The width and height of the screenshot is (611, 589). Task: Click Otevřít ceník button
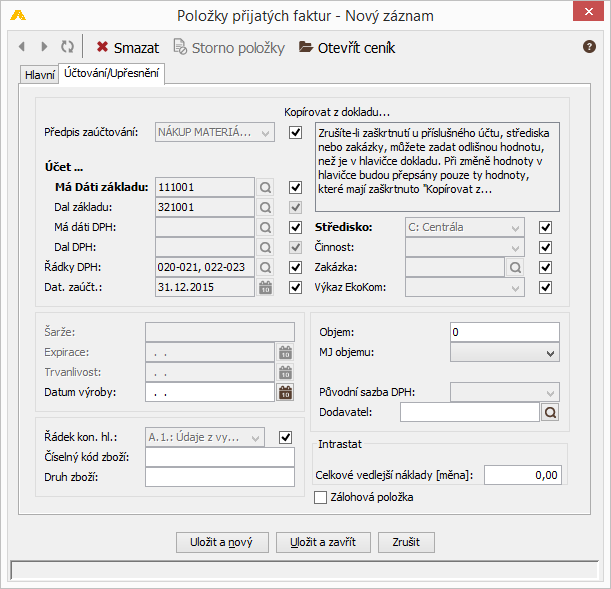click(347, 48)
